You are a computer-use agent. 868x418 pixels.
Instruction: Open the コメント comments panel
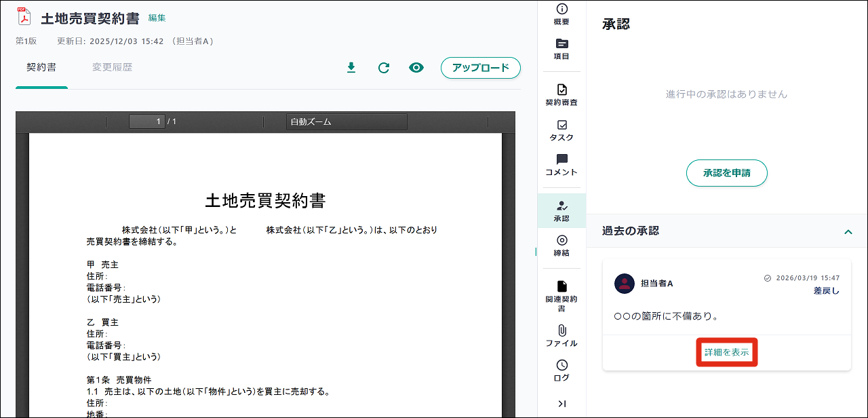pyautogui.click(x=561, y=165)
